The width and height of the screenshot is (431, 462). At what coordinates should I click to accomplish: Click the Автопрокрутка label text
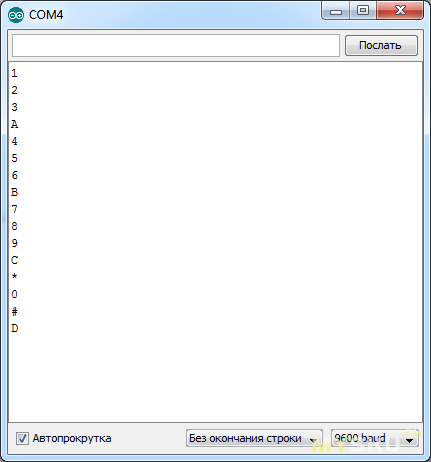click(72, 438)
